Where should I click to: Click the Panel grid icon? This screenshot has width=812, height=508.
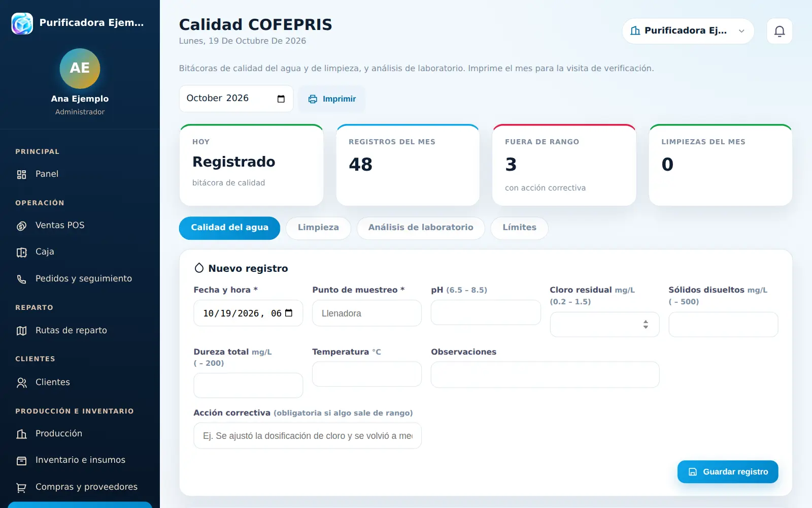pos(21,174)
